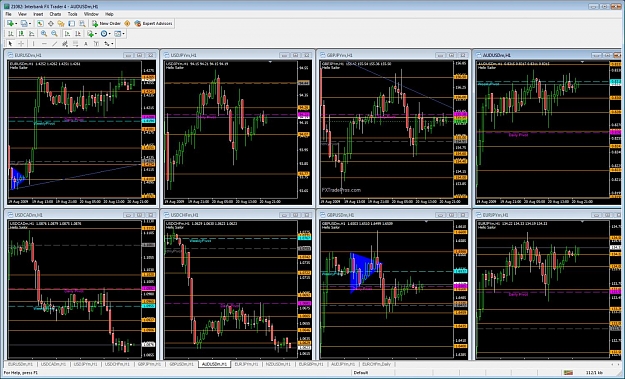The width and height of the screenshot is (625, 379).
Task: Click the New Order button
Action: (106, 24)
